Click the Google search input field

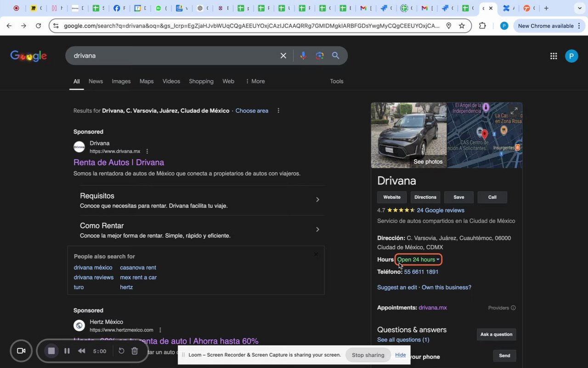(175, 56)
